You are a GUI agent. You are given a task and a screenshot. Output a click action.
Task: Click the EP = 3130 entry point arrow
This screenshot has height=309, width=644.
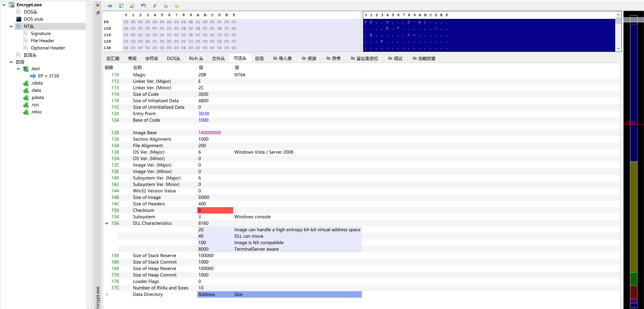[x=33, y=76]
